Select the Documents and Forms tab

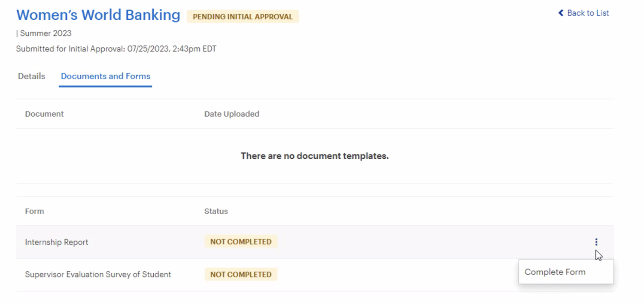point(106,76)
